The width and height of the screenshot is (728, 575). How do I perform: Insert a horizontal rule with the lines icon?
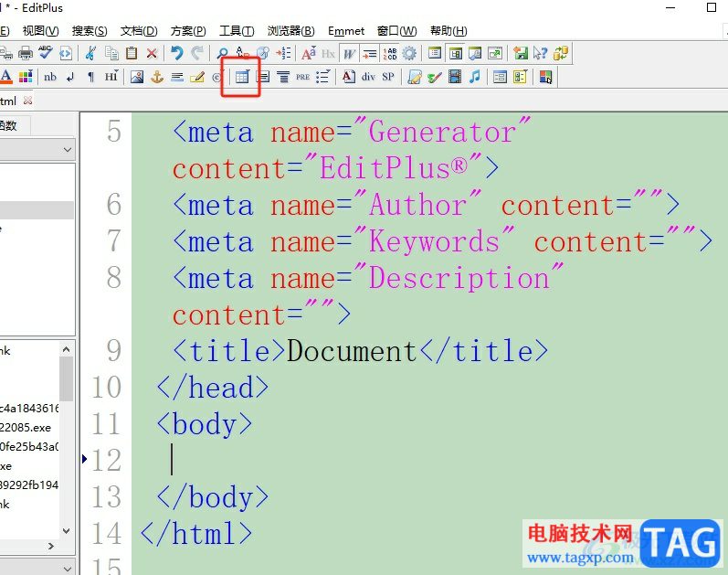pyautogui.click(x=177, y=77)
